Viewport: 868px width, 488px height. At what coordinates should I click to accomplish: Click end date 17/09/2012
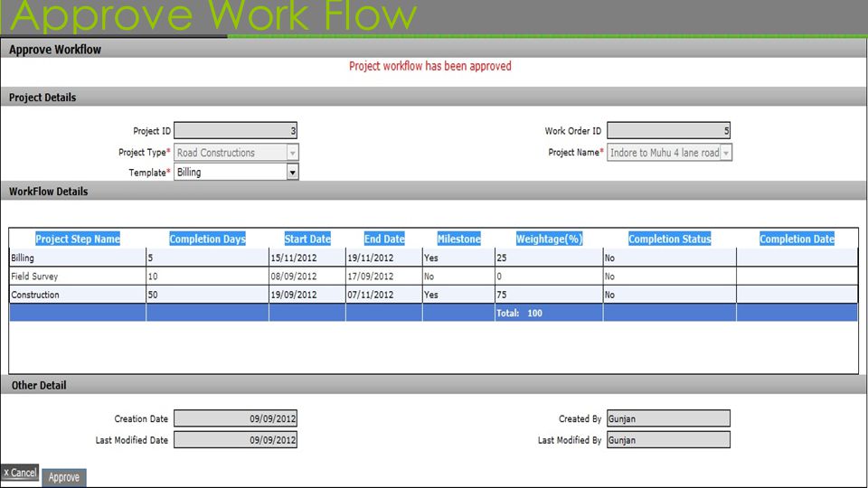click(371, 277)
